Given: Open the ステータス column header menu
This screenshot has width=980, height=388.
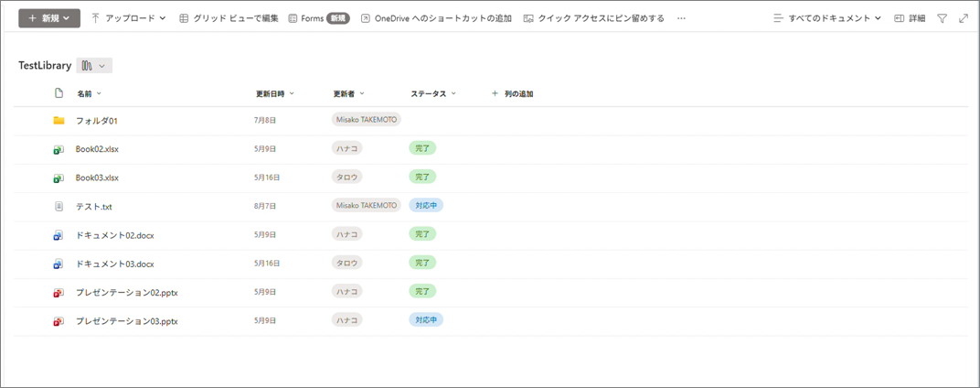Looking at the screenshot, I should [432, 93].
